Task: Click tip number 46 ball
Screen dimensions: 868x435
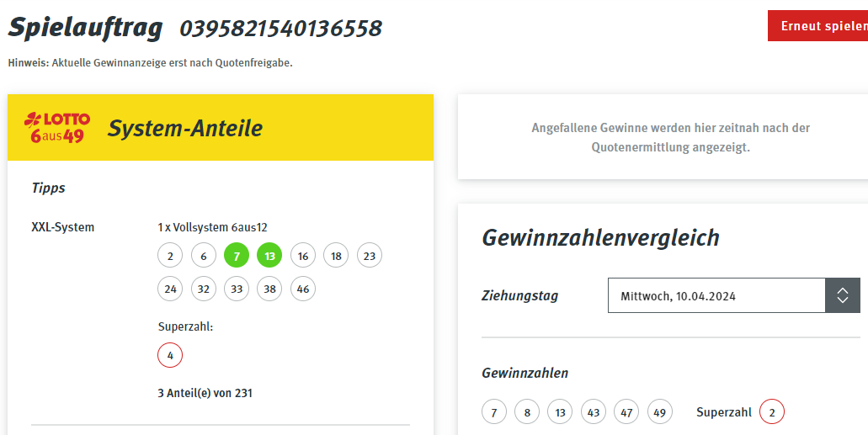Action: click(x=303, y=289)
